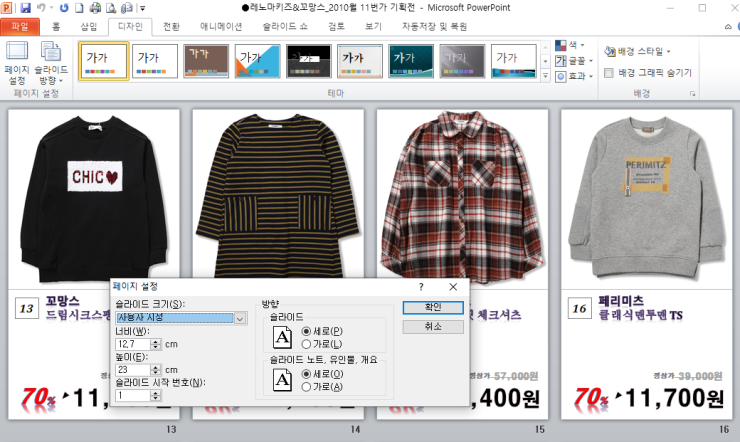Click the 확인 button in dialog

433,307
